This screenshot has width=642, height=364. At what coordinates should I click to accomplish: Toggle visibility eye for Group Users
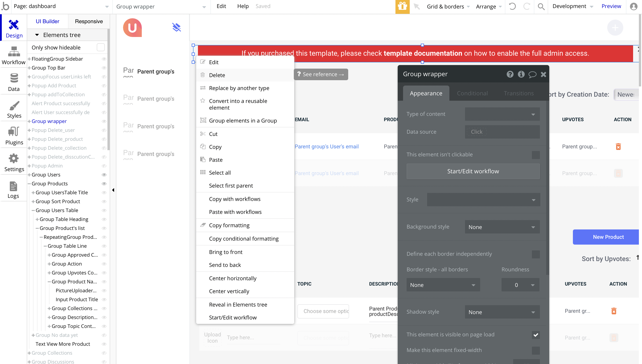[104, 175]
